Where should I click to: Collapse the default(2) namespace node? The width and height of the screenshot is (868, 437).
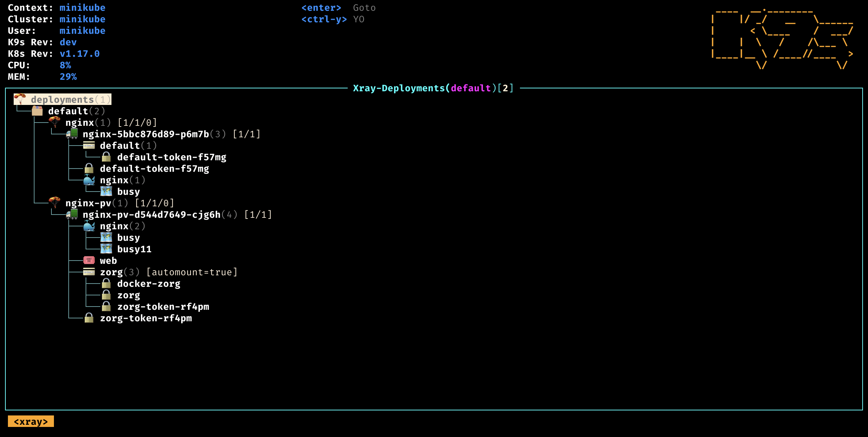pyautogui.click(x=68, y=111)
